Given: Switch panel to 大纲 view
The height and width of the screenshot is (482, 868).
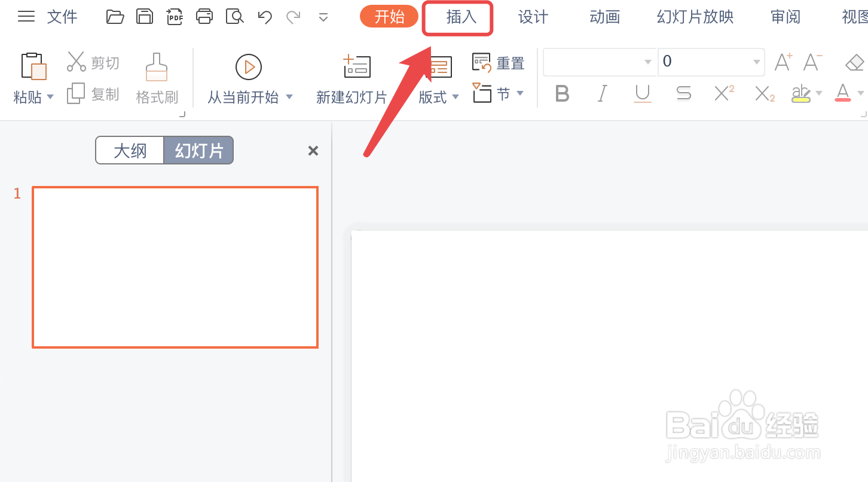Looking at the screenshot, I should (x=130, y=151).
